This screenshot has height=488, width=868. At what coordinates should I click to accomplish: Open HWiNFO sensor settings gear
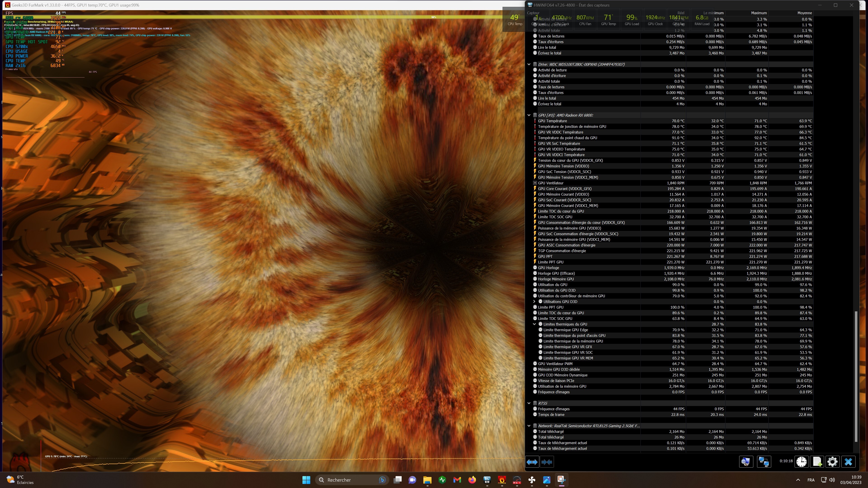click(832, 461)
